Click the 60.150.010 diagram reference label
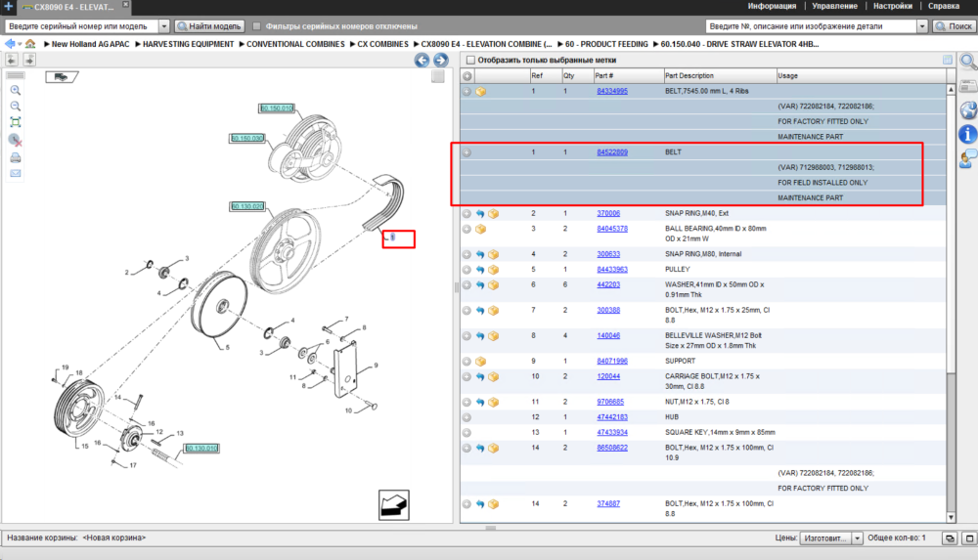Viewport: 978px width, 560px height. click(277, 108)
